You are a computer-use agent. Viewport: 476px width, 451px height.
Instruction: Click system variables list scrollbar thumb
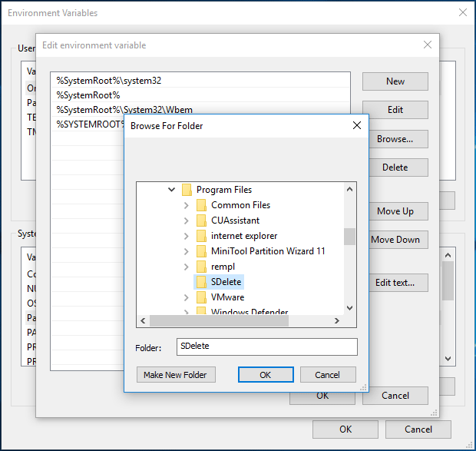click(x=448, y=281)
